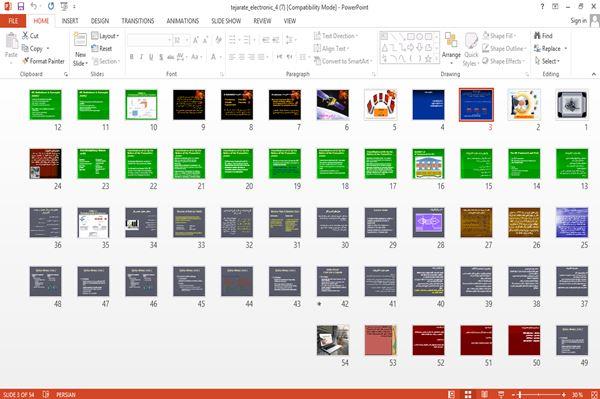
Task: Start slideshow from beginning in quick access toolbar
Action: [64, 7]
